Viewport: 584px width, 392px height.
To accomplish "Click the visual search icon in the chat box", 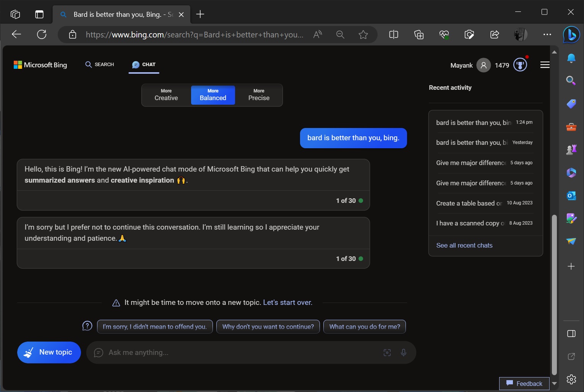I will click(387, 353).
